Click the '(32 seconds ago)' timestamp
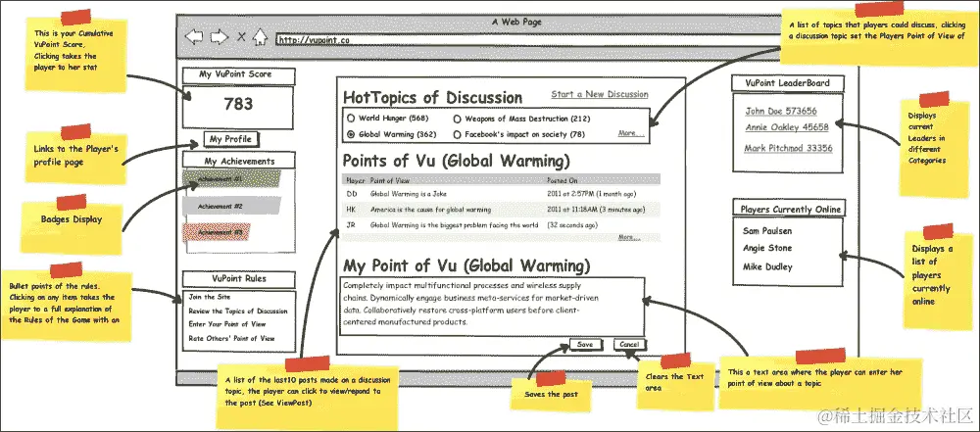The width and height of the screenshot is (980, 432). 572,224
